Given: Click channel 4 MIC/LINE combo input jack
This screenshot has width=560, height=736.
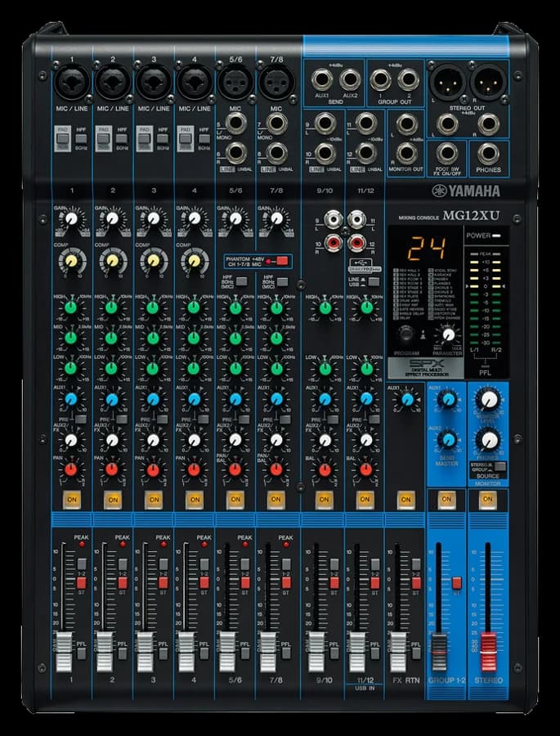Looking at the screenshot, I should pos(195,82).
